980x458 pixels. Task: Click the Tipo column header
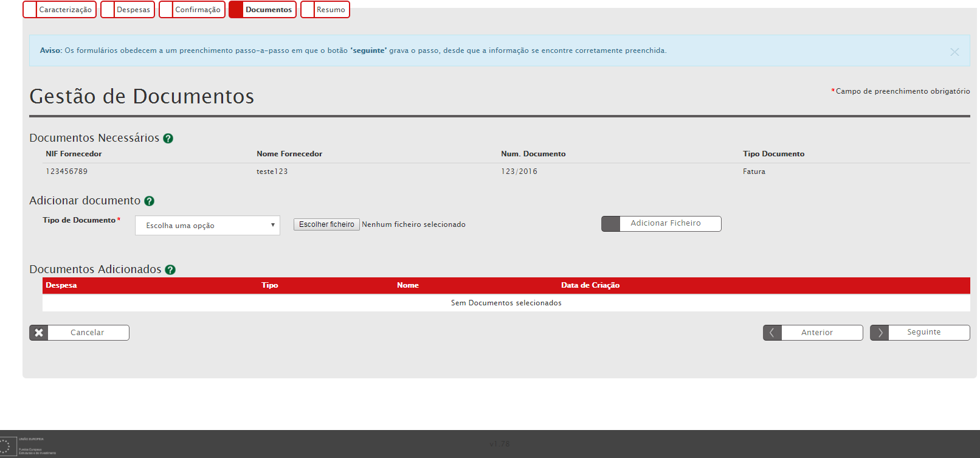(x=270, y=285)
